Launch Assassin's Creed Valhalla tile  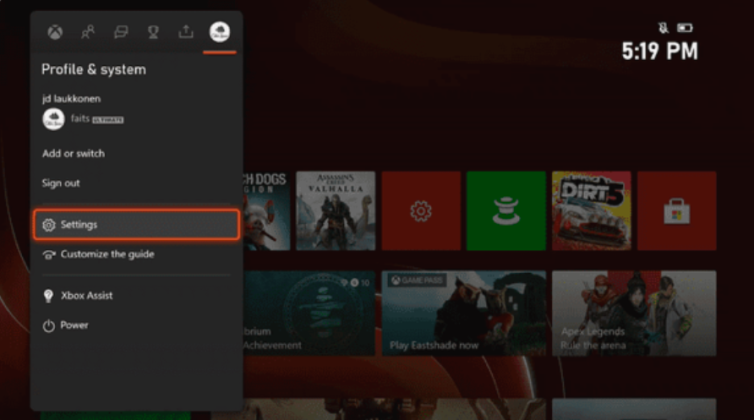coord(336,211)
